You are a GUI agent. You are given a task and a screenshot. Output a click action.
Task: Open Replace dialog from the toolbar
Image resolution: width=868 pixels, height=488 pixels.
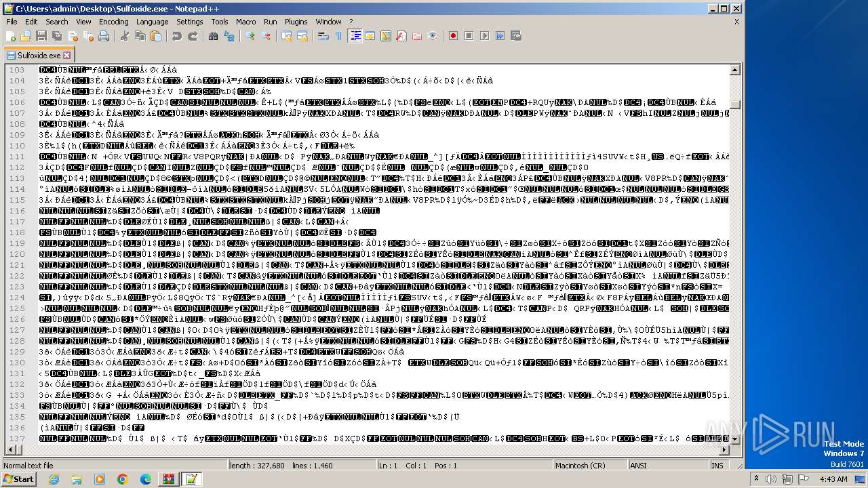(229, 36)
